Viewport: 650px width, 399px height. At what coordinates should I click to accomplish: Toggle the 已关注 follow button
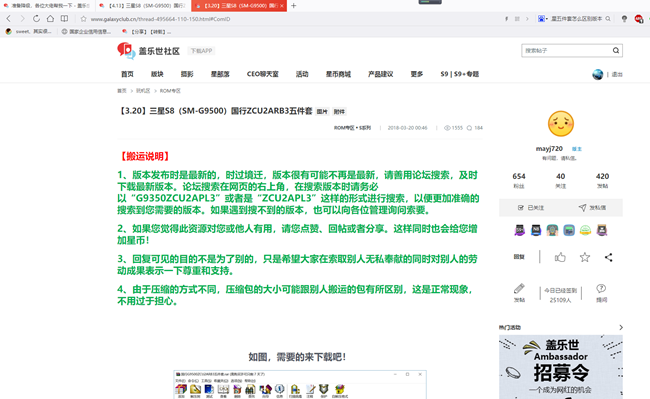(x=531, y=208)
